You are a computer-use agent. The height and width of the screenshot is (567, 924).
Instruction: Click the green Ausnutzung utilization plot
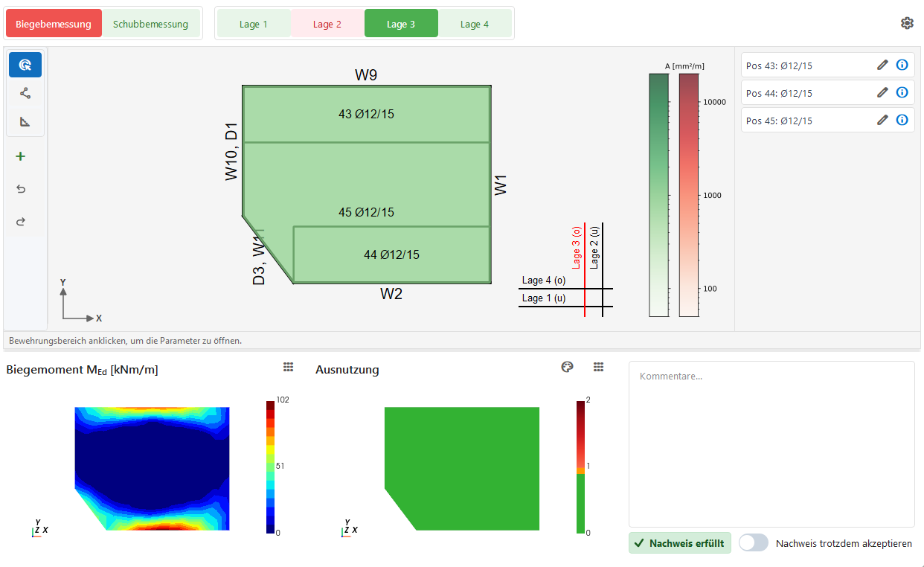click(x=461, y=469)
